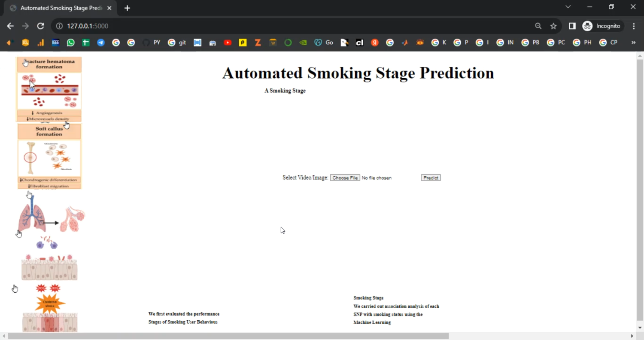Open the green cross bookmark
644x340 pixels.
(86, 43)
